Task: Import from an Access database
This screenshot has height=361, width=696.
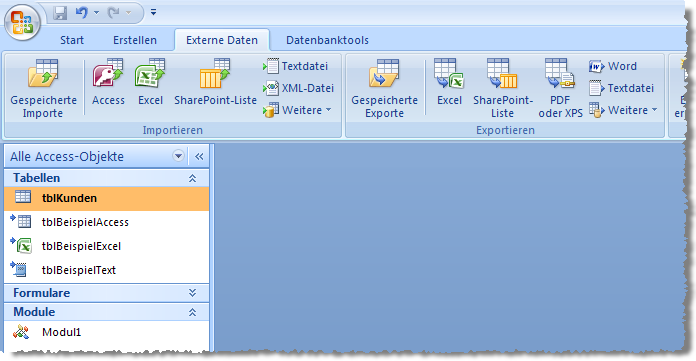Action: coord(108,83)
